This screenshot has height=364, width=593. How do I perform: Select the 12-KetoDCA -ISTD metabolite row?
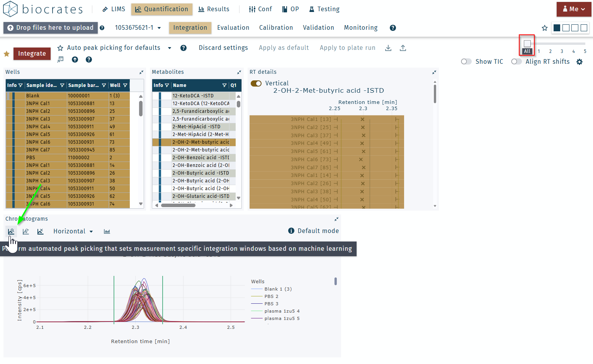click(x=194, y=96)
